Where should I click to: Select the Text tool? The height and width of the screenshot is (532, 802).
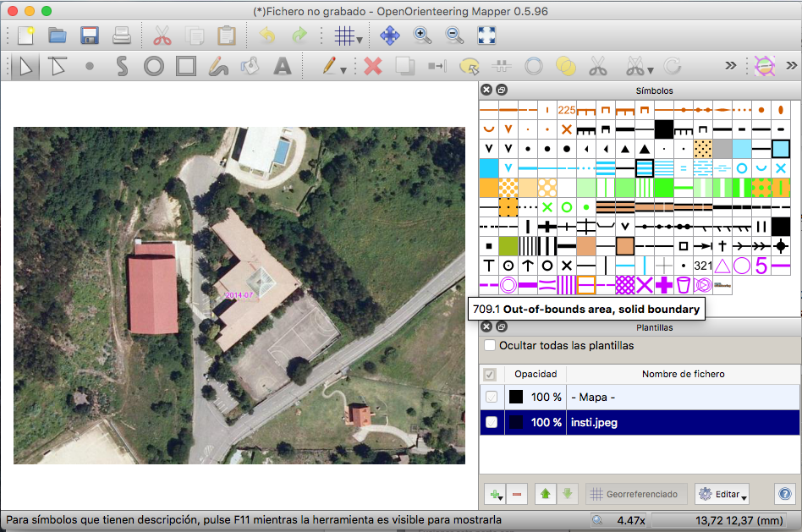click(x=283, y=66)
